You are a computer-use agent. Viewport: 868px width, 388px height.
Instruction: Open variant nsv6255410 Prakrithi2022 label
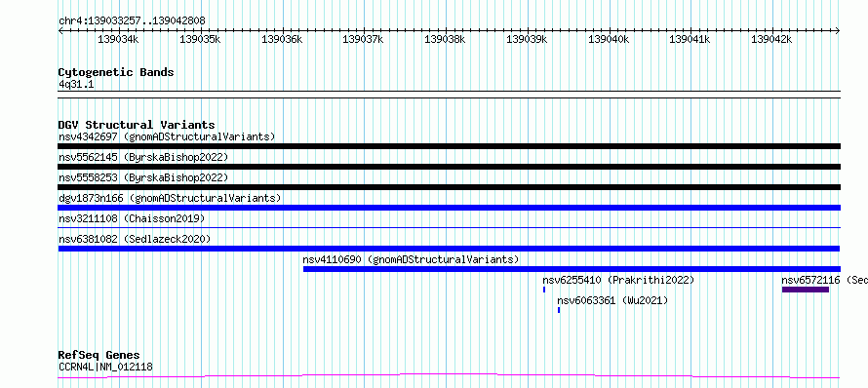618,280
